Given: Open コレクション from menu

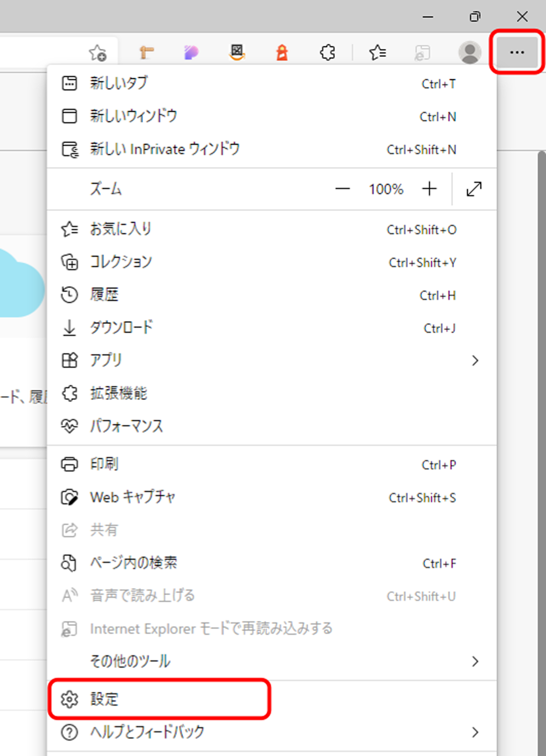Looking at the screenshot, I should pos(272,262).
